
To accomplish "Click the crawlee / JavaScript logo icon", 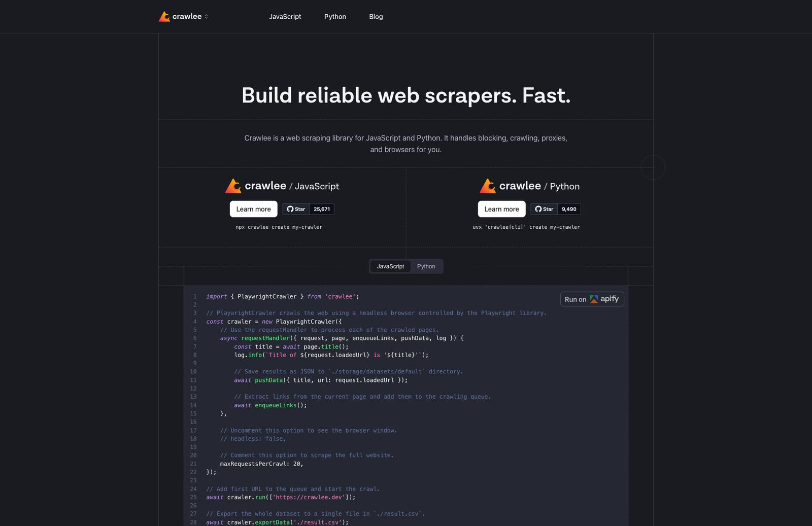I will click(x=233, y=186).
